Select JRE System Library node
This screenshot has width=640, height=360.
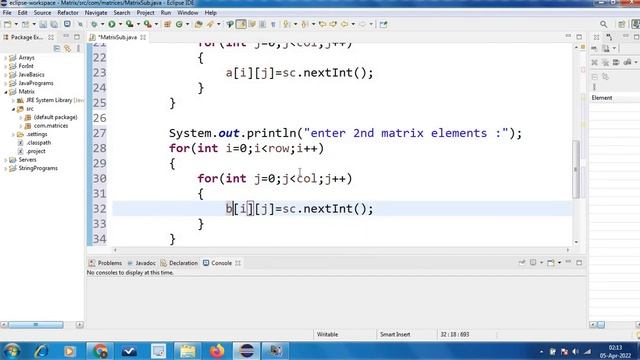pyautogui.click(x=49, y=100)
